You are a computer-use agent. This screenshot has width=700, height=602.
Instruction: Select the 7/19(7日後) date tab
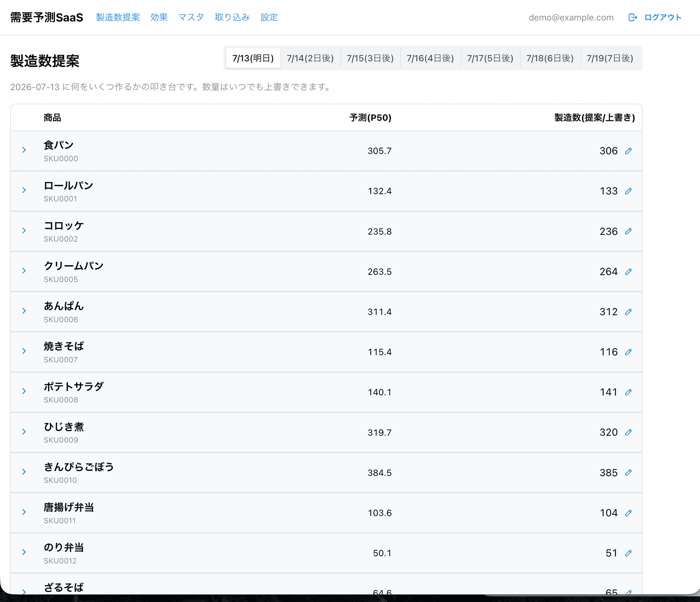(x=610, y=58)
